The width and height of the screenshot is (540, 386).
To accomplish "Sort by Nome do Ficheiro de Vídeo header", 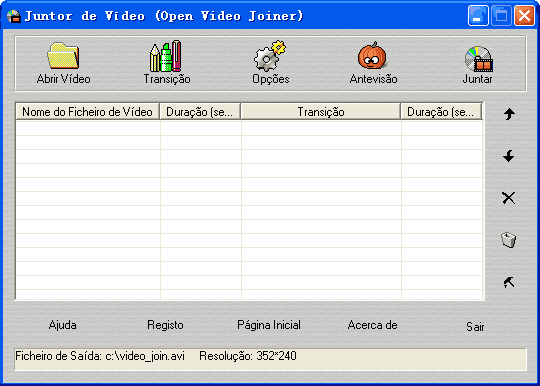I will 87,112.
